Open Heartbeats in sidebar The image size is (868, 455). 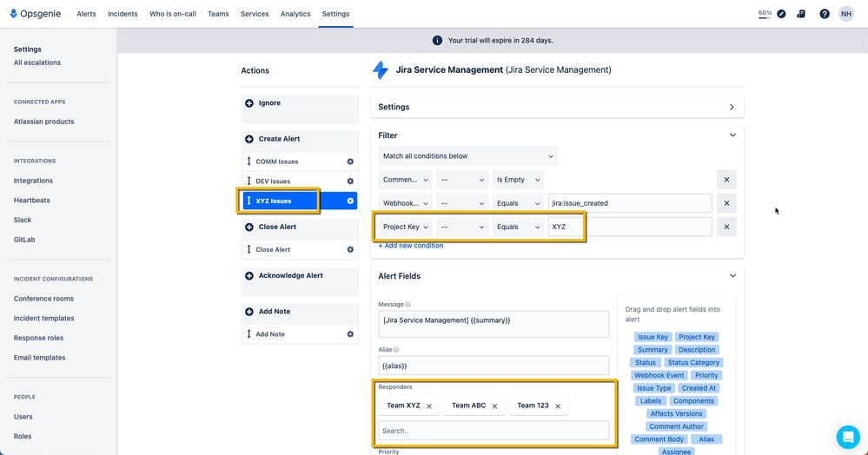pos(31,201)
